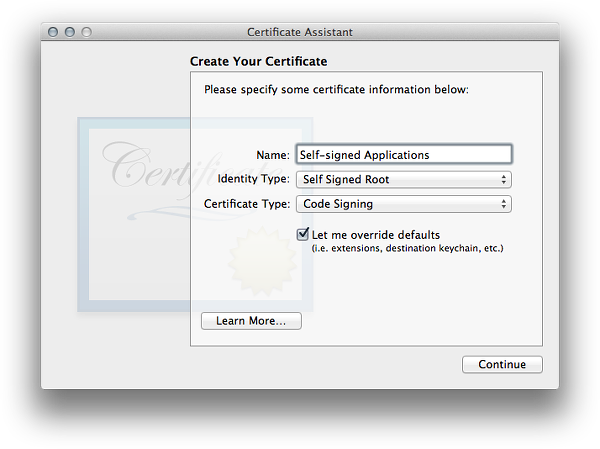Uncheck the Let me override defaults checkbox
This screenshot has width=600, height=449.
point(303,234)
